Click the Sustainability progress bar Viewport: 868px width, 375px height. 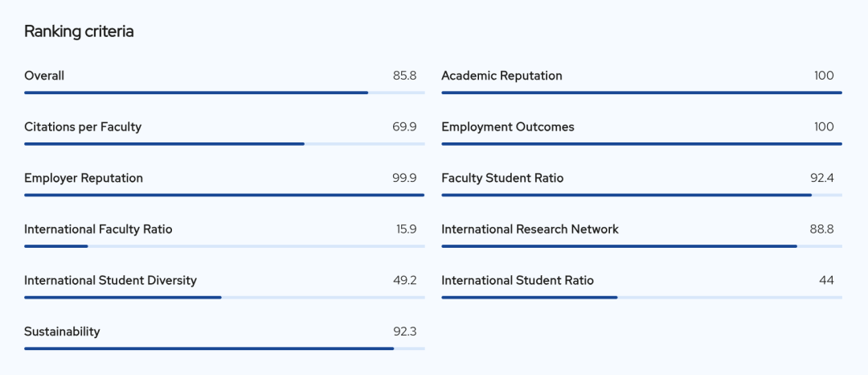(224, 348)
